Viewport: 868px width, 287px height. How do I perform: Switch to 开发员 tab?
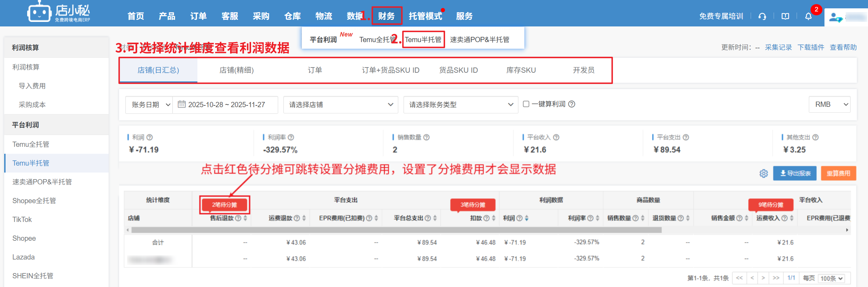pyautogui.click(x=584, y=70)
